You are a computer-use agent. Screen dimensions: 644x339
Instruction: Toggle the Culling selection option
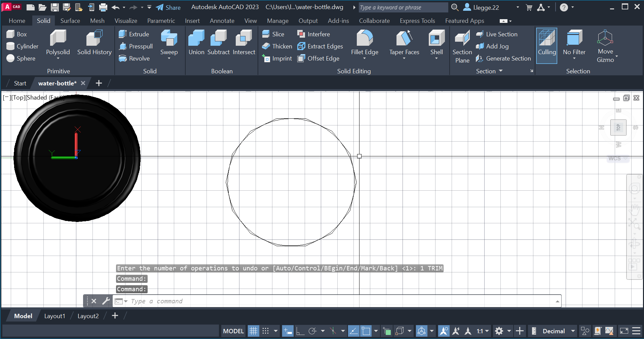click(547, 46)
